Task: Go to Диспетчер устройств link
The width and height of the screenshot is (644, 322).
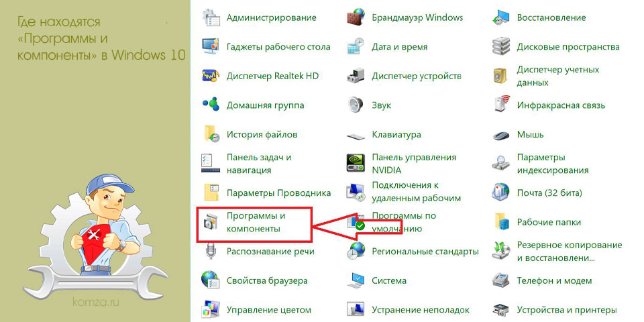Action: click(x=417, y=76)
